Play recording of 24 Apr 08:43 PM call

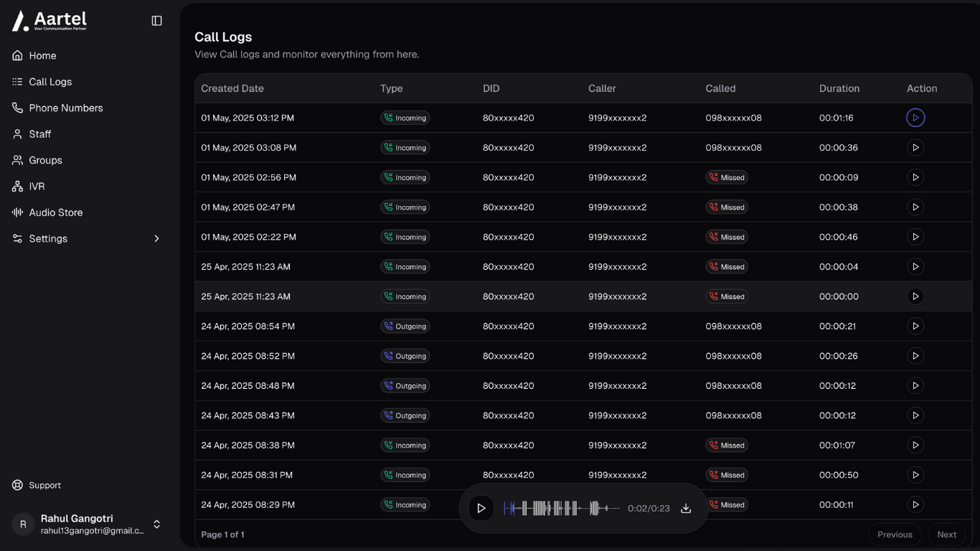pyautogui.click(x=915, y=415)
